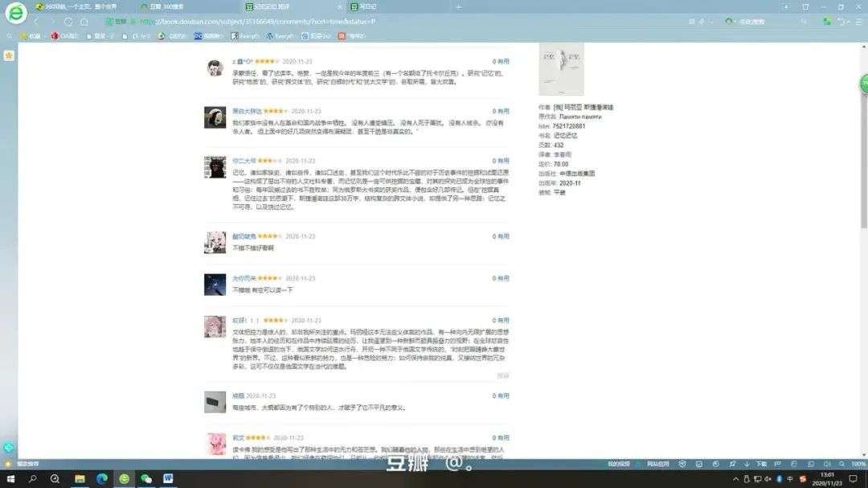The width and height of the screenshot is (868, 488).
Task: Open the Windows notification center icon
Action: click(x=853, y=479)
